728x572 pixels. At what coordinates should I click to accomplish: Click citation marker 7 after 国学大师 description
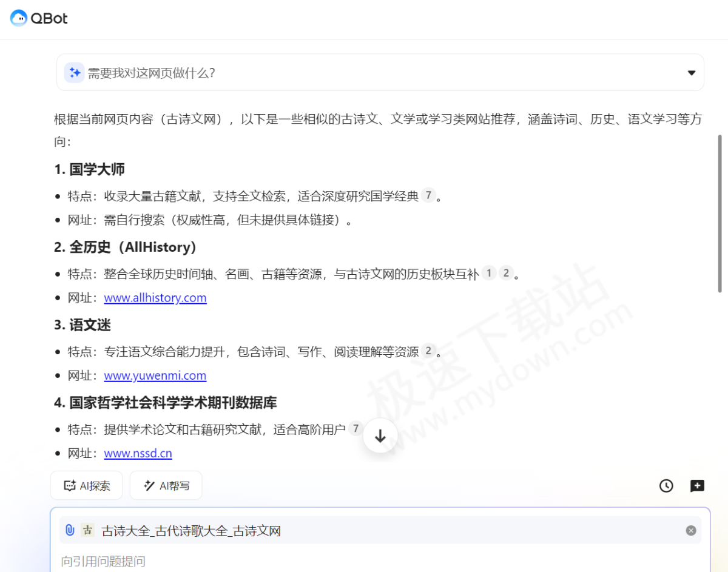point(429,195)
